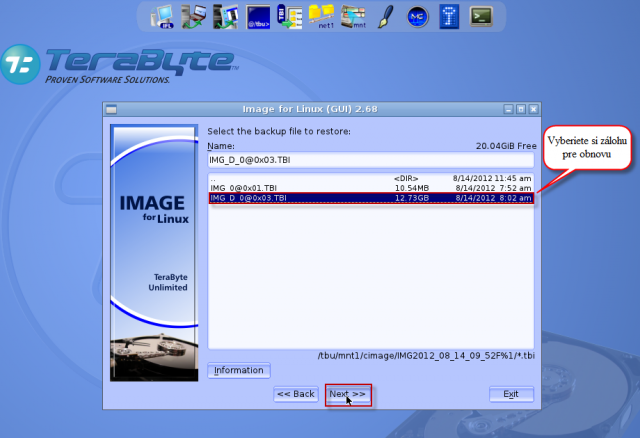Close the Image for Linux window
This screenshot has width=640, height=438.
[533, 109]
